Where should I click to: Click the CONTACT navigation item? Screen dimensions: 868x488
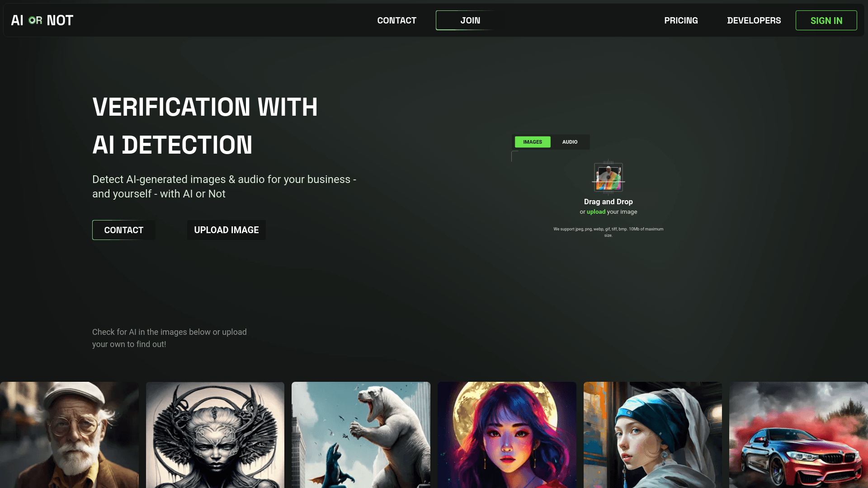(396, 20)
